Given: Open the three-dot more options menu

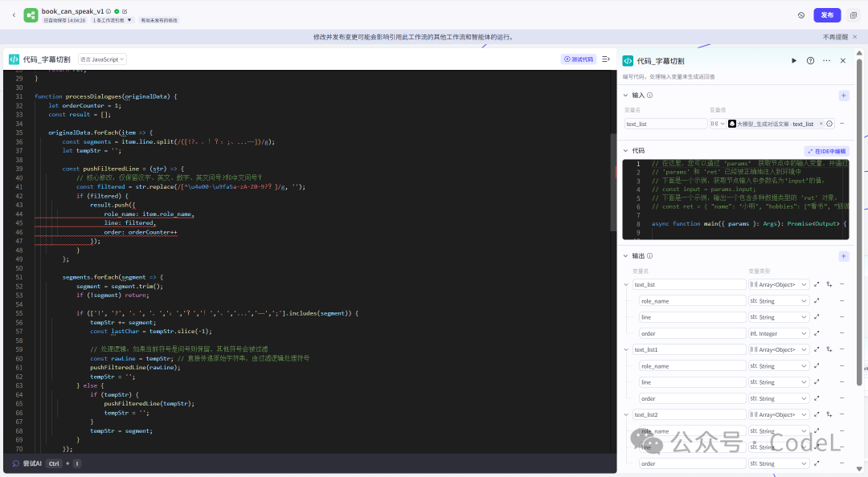Looking at the screenshot, I should click(826, 61).
